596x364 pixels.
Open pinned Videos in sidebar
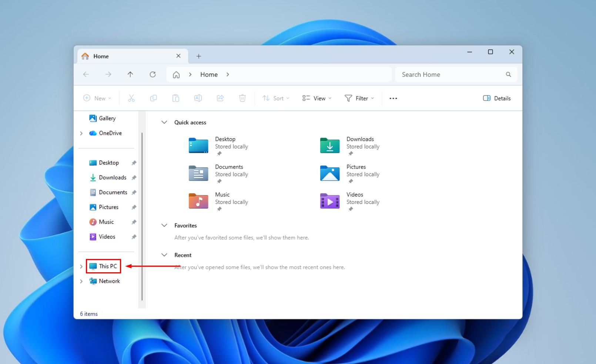click(102, 236)
